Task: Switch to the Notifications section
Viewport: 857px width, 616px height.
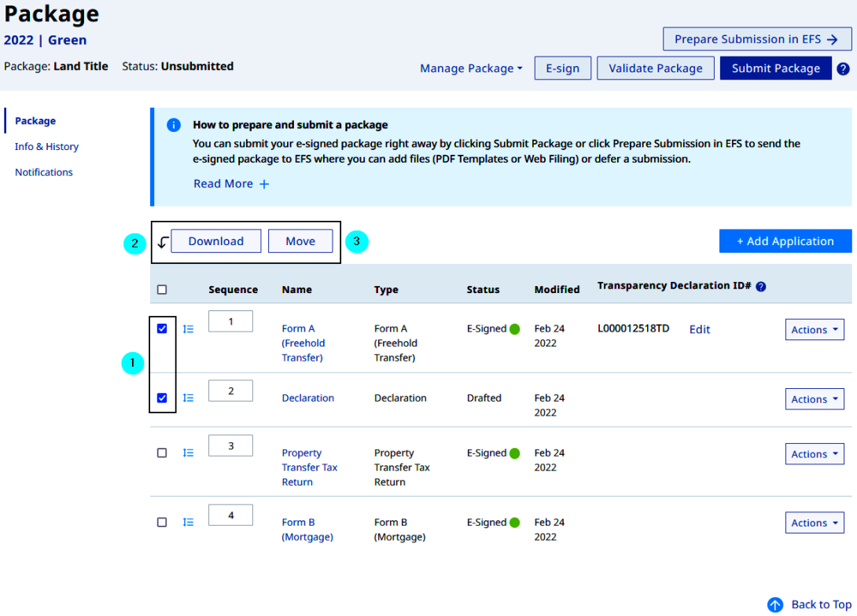Action: (44, 172)
